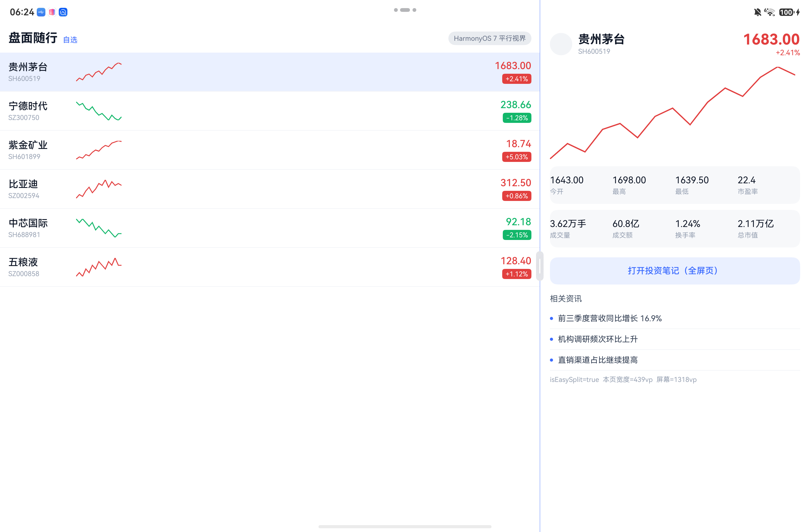
Task: Select the 比亚迪 stock row
Action: pos(270,189)
